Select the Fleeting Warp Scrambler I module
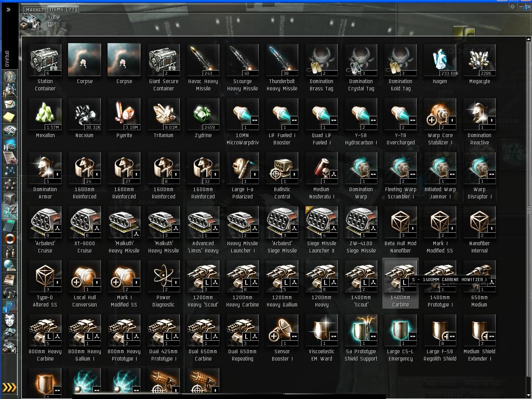 point(401,176)
